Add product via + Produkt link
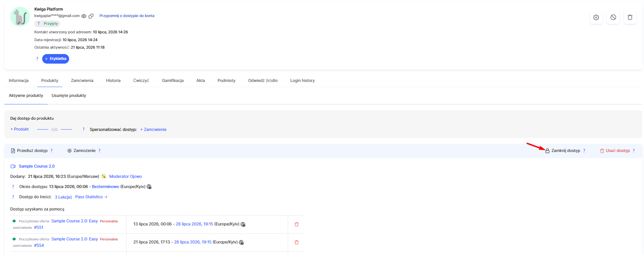The width and height of the screenshot is (644, 255). coord(19,129)
